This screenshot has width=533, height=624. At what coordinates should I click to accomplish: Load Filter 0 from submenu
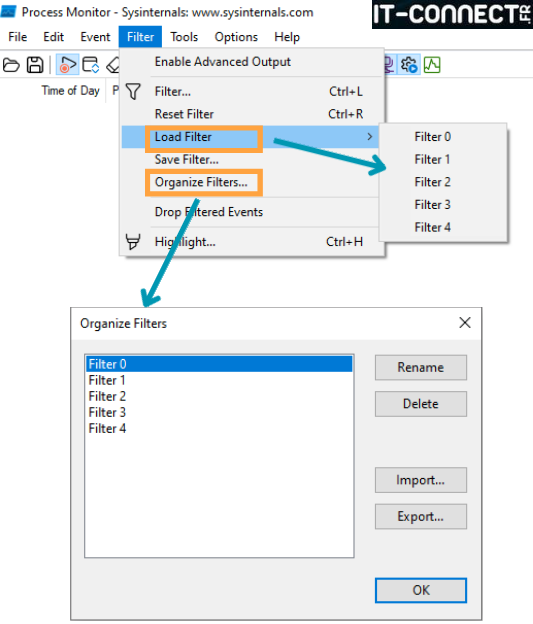pos(443,137)
